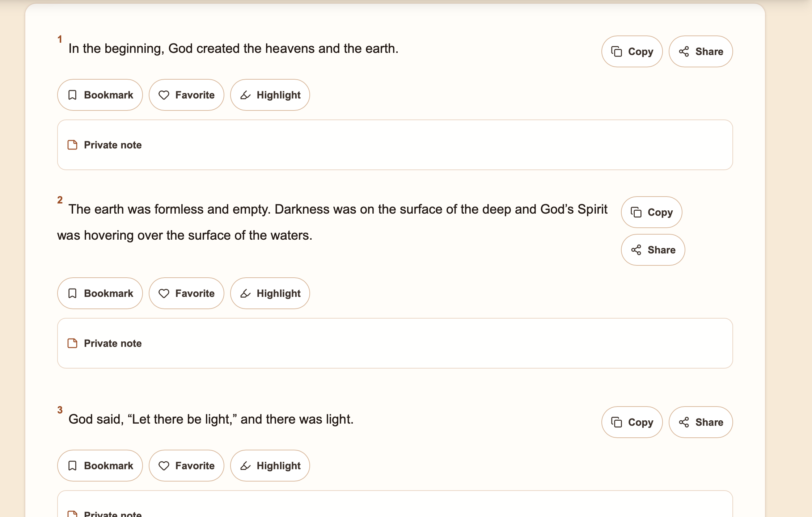
Task: Share verse 2
Action: click(x=653, y=250)
